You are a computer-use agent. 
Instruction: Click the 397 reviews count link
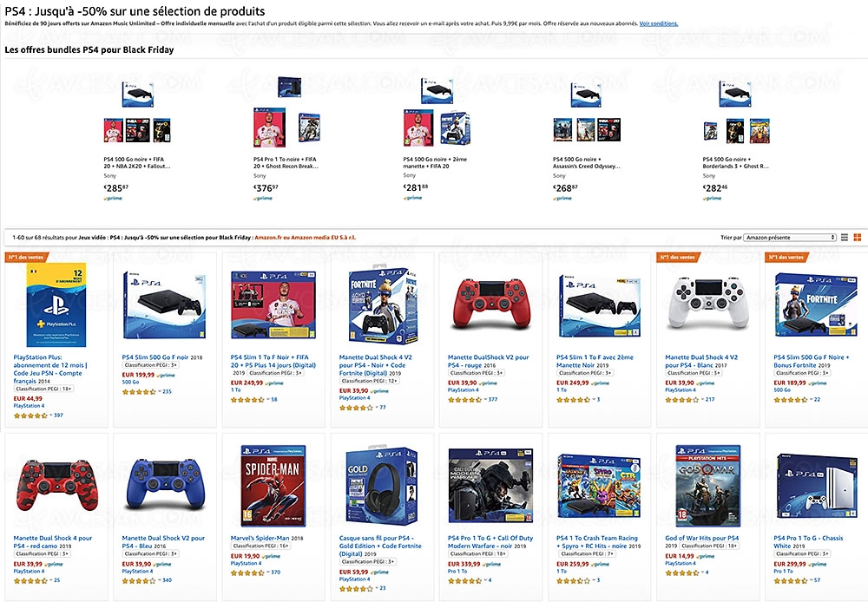click(x=58, y=416)
